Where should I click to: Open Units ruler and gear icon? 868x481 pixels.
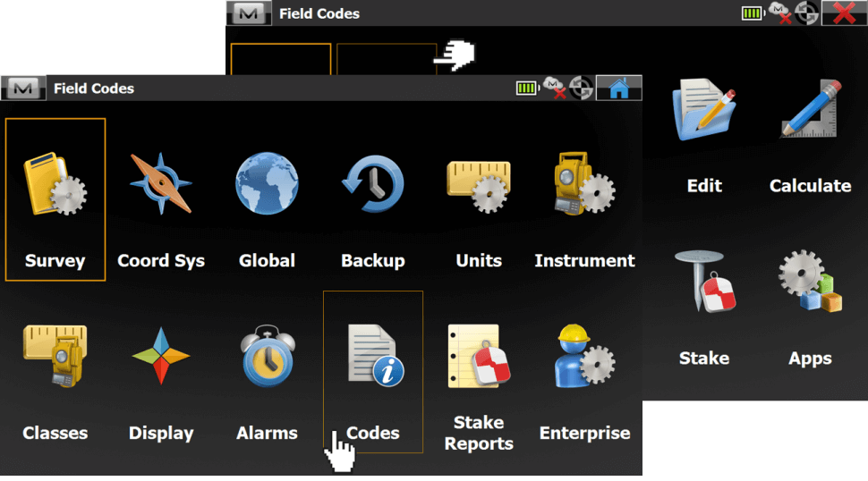(x=479, y=186)
